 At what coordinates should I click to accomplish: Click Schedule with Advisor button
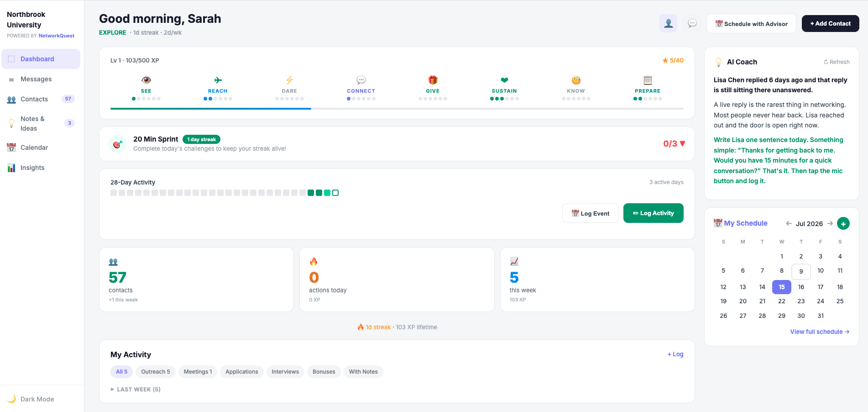coord(751,24)
